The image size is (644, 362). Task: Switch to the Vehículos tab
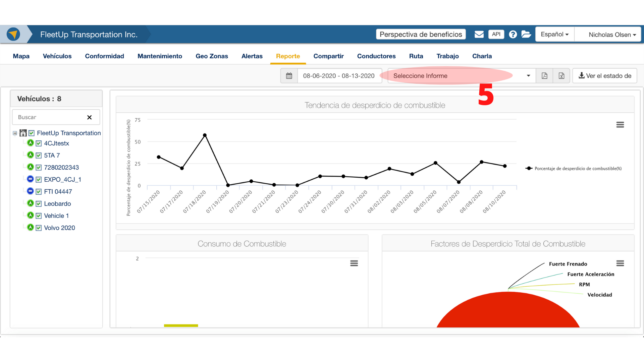point(57,56)
